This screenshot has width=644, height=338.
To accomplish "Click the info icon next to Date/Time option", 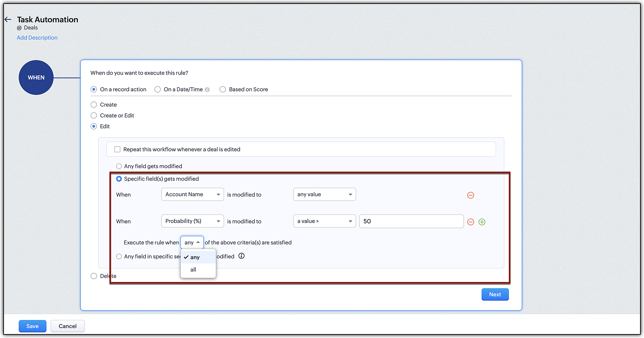I will pyautogui.click(x=207, y=90).
